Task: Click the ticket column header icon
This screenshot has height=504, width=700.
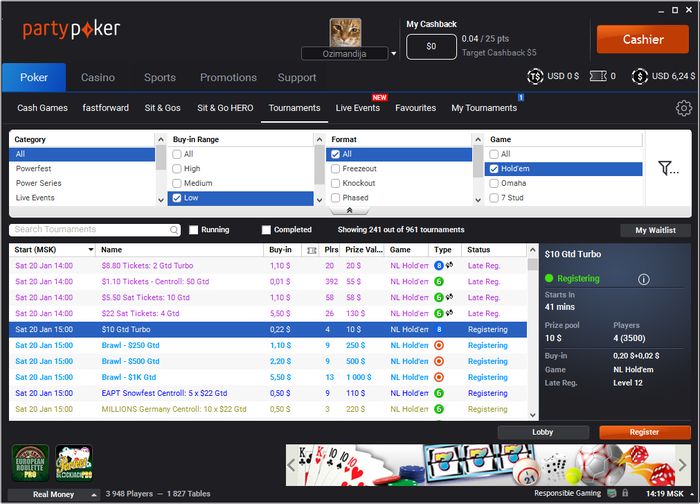Action: (312, 250)
